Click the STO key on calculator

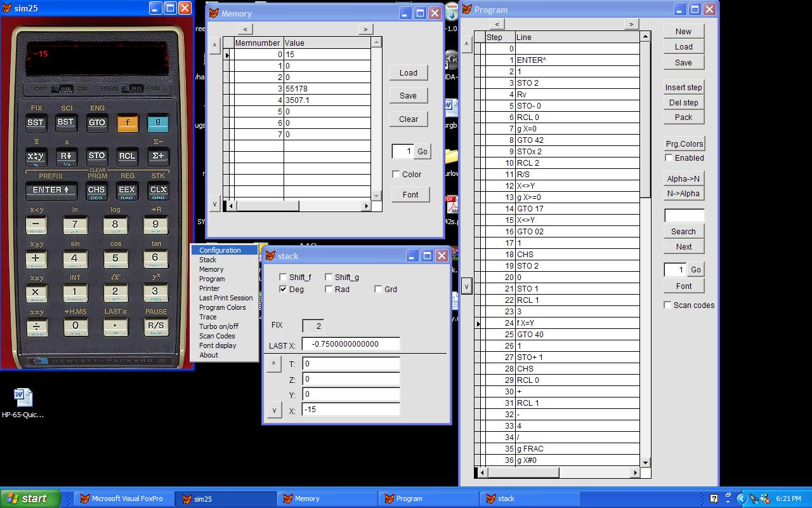pyautogui.click(x=96, y=157)
